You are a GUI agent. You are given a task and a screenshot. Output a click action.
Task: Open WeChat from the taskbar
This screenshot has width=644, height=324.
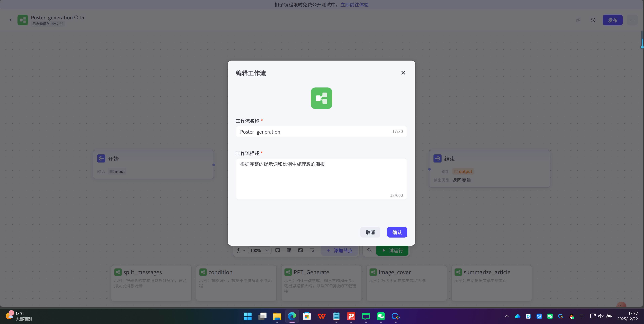coord(381,316)
